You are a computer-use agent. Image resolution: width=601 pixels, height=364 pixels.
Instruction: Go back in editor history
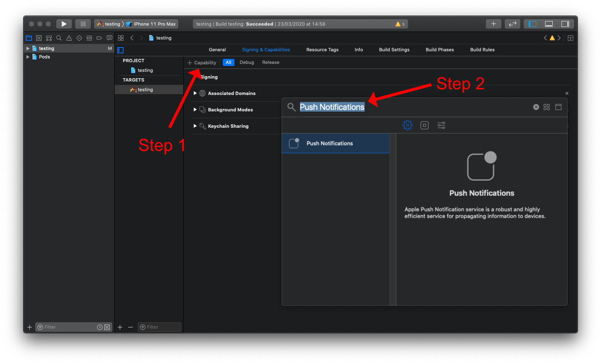tap(132, 38)
